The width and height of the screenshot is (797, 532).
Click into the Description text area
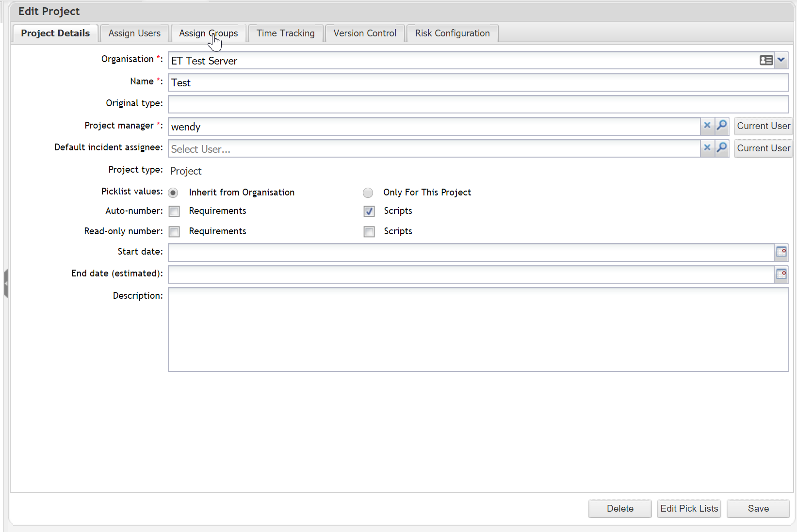pyautogui.click(x=478, y=330)
